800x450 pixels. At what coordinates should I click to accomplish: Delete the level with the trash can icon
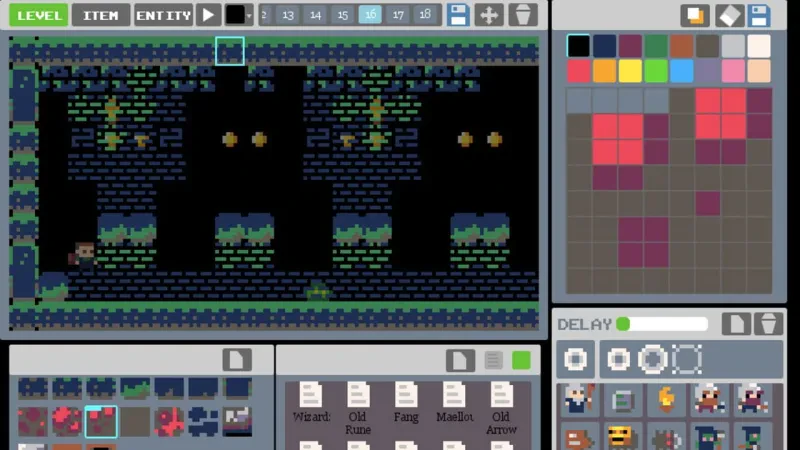click(523, 15)
